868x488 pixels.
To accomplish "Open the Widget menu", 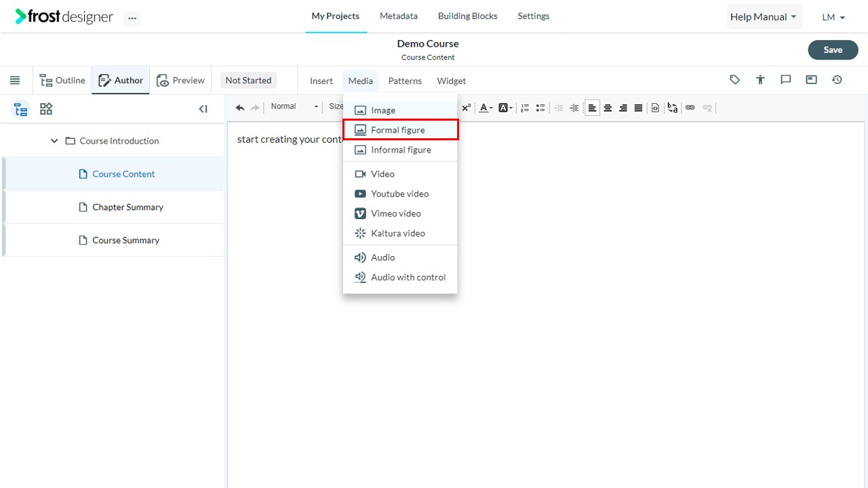I will (452, 81).
